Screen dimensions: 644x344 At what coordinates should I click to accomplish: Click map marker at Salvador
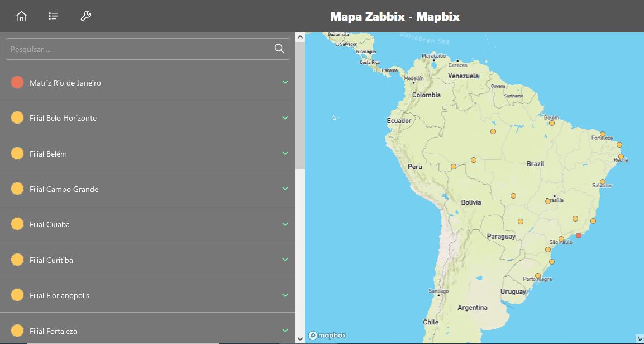[x=603, y=181]
